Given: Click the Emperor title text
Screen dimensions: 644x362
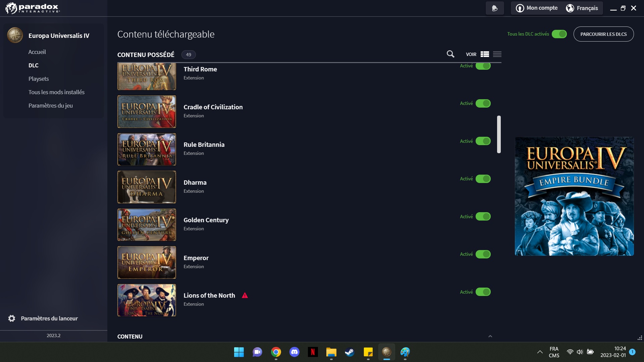Looking at the screenshot, I should 196,258.
